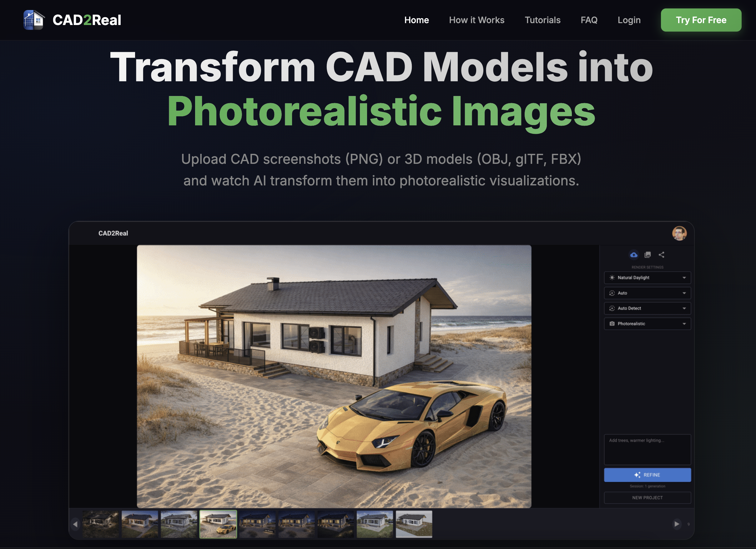Go to How it Works
This screenshot has width=756, height=549.
tap(476, 20)
